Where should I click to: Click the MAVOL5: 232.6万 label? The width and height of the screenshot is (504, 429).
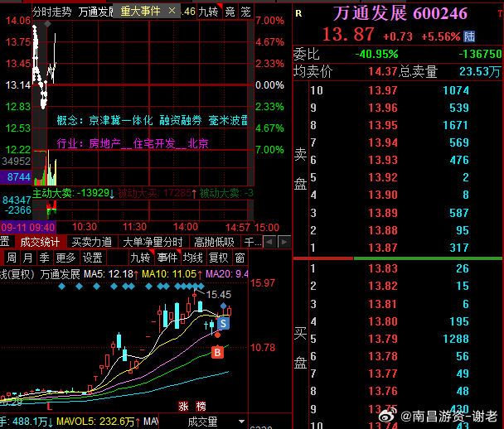99,422
